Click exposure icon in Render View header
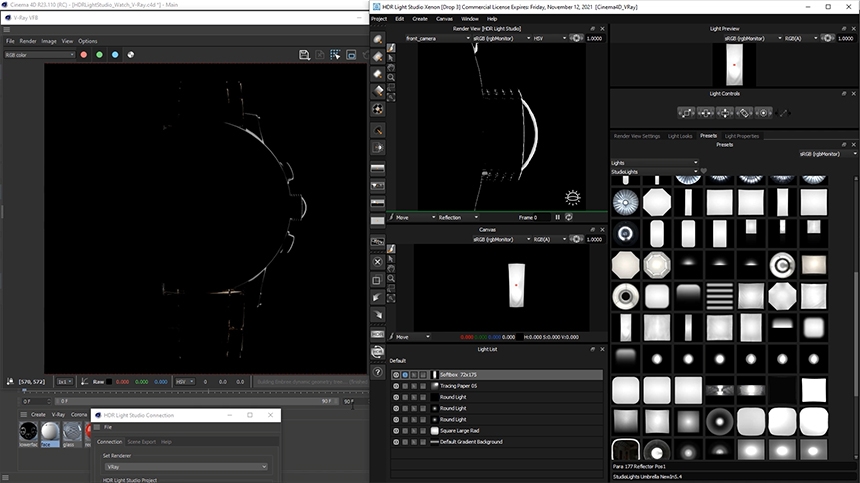Viewport: 860px width, 483px height. pos(576,38)
